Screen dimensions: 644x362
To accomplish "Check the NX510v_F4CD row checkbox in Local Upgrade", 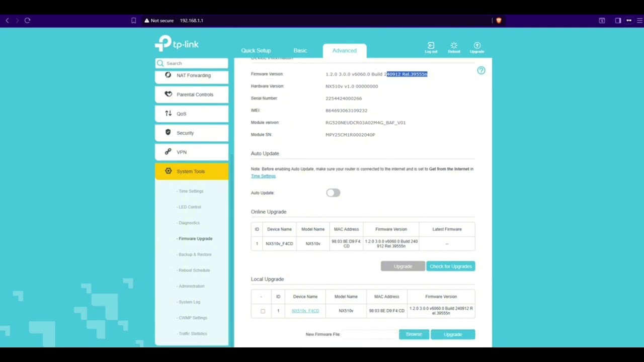I will click(x=263, y=311).
